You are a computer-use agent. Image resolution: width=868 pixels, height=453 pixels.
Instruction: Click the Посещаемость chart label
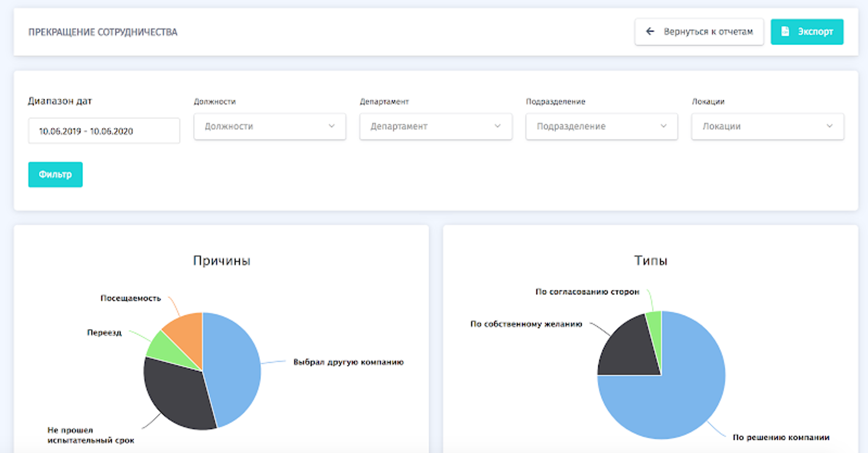point(131,298)
